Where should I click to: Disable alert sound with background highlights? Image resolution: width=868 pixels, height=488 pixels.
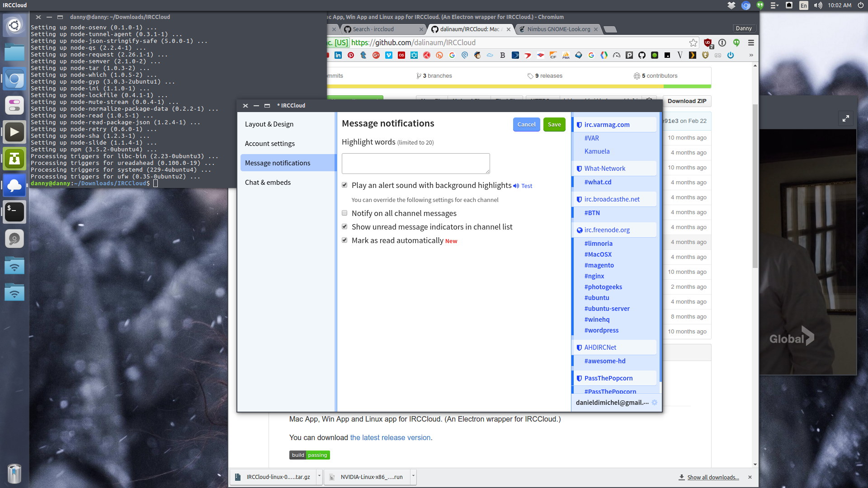[344, 185]
